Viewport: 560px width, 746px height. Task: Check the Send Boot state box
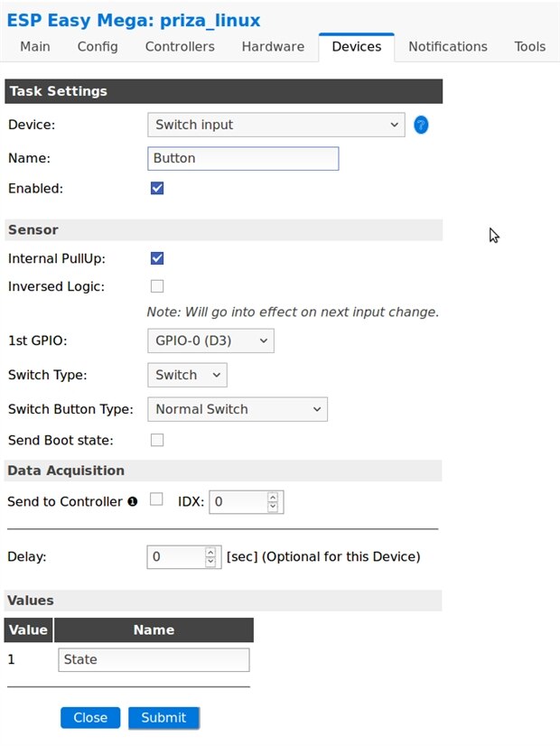[x=157, y=440]
